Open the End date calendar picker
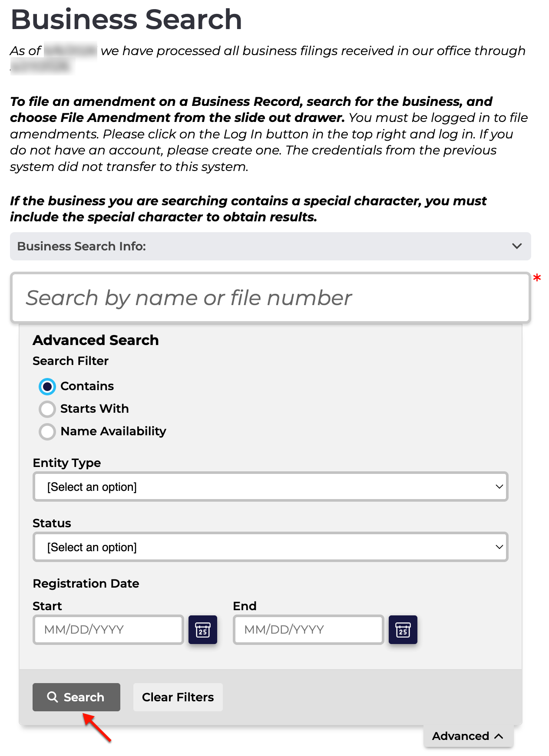 403,629
